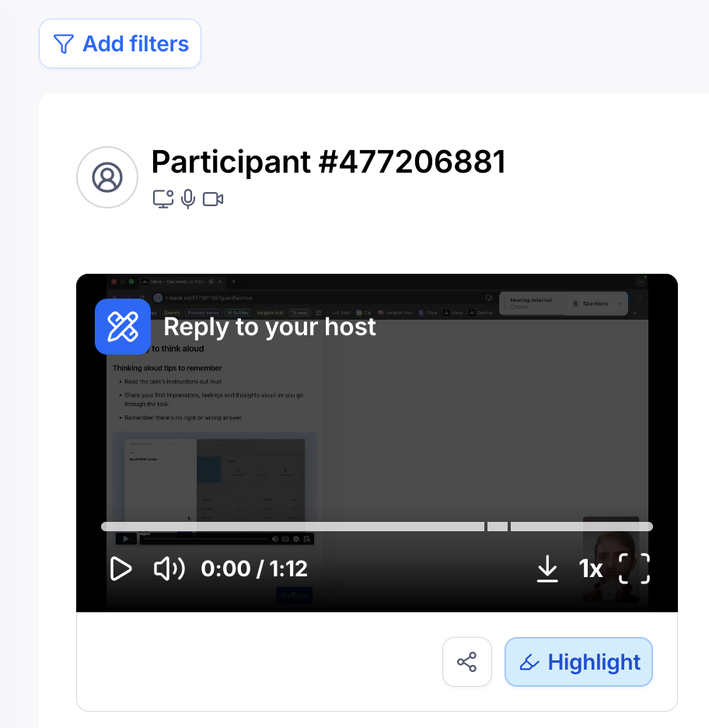
Task: Open the 1x playback speed menu
Action: click(591, 569)
